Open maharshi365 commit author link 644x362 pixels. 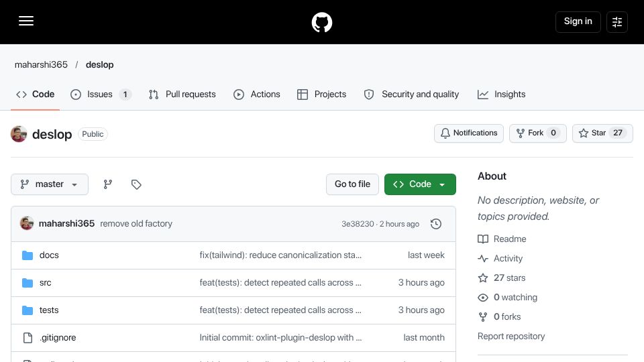click(x=66, y=224)
